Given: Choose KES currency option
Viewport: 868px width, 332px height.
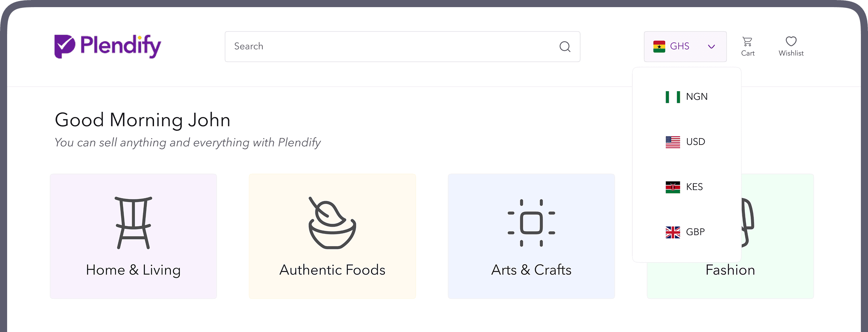Looking at the screenshot, I should [x=694, y=187].
